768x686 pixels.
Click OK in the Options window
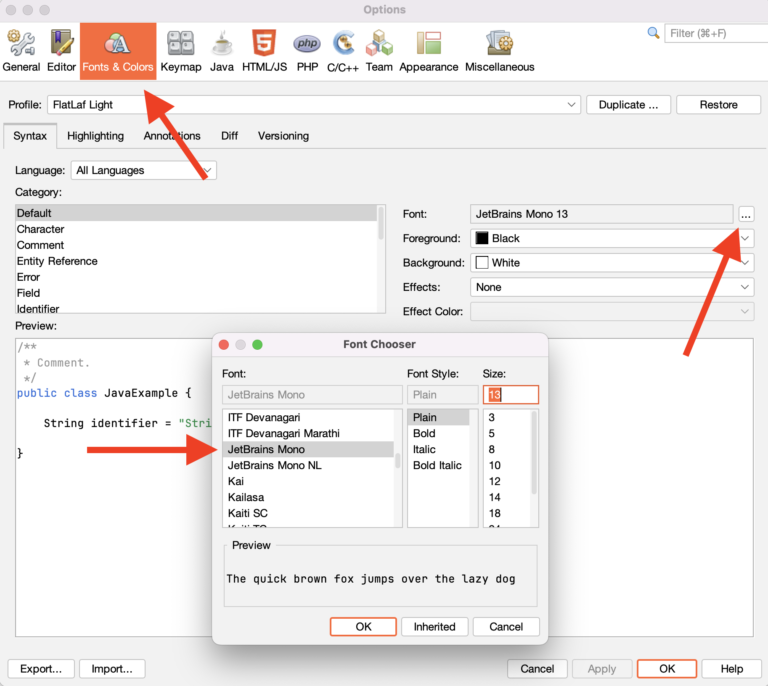[x=667, y=669]
